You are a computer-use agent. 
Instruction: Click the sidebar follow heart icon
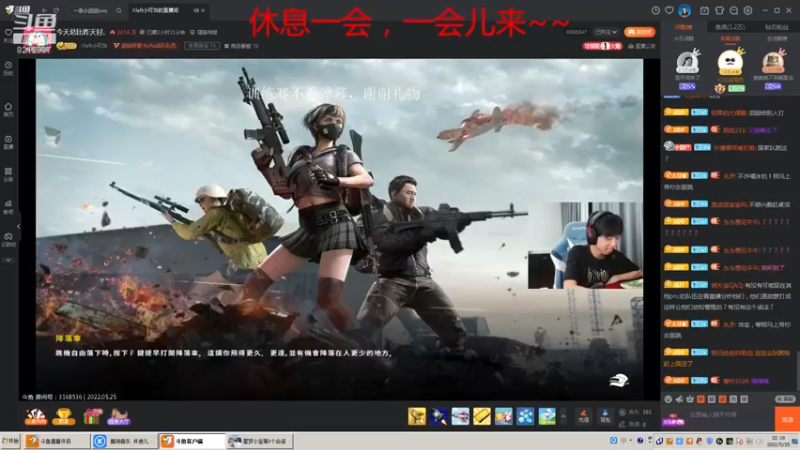click(8, 35)
